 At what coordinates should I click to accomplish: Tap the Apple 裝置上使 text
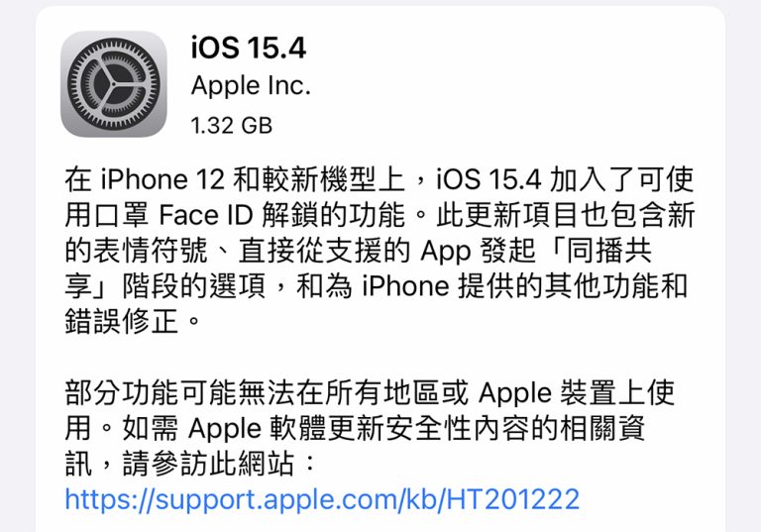(x=577, y=393)
